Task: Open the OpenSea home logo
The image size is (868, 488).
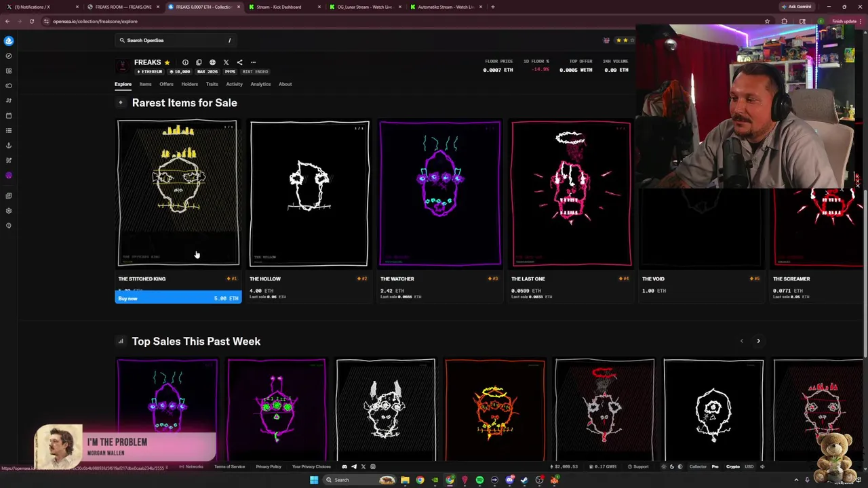Action: (x=8, y=41)
